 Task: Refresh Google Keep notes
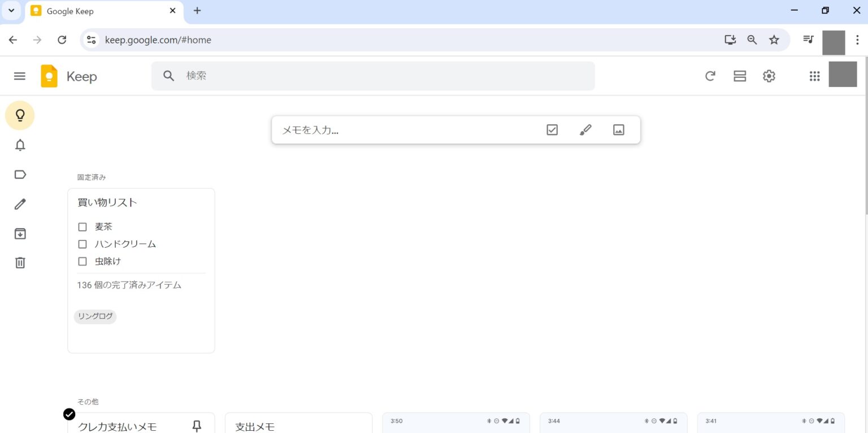point(710,76)
